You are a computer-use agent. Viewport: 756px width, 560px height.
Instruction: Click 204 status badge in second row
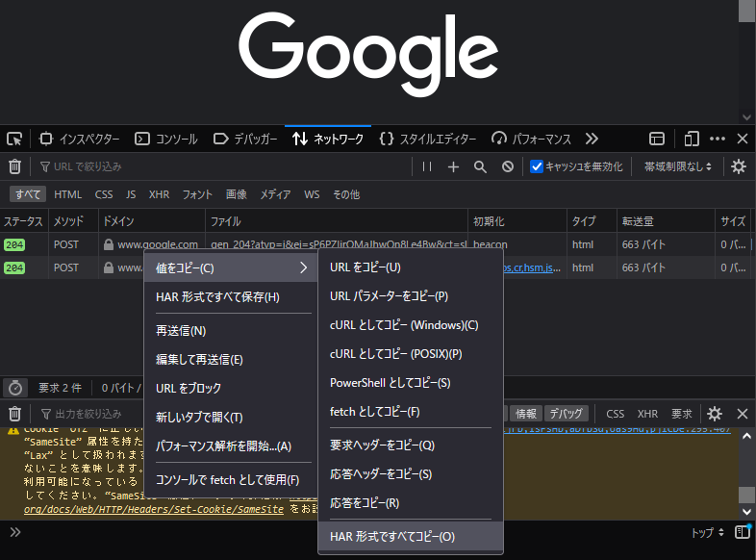(x=14, y=267)
